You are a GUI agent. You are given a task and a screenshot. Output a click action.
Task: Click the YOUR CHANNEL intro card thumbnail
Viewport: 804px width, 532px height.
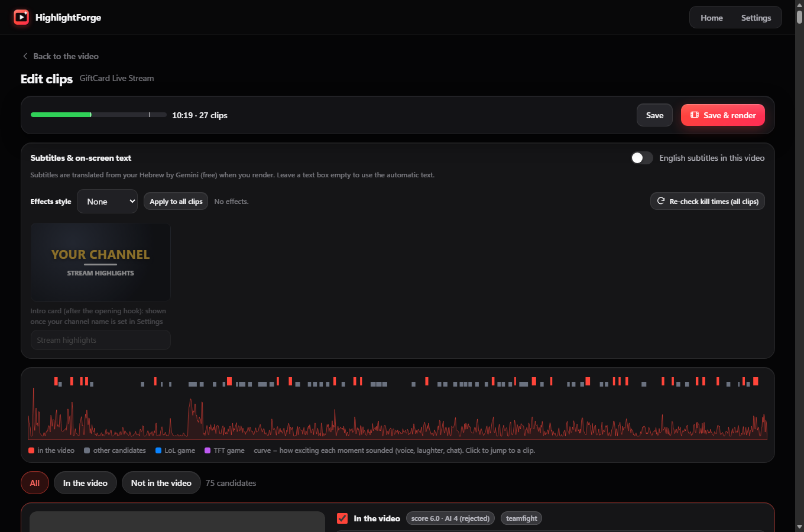(x=100, y=262)
